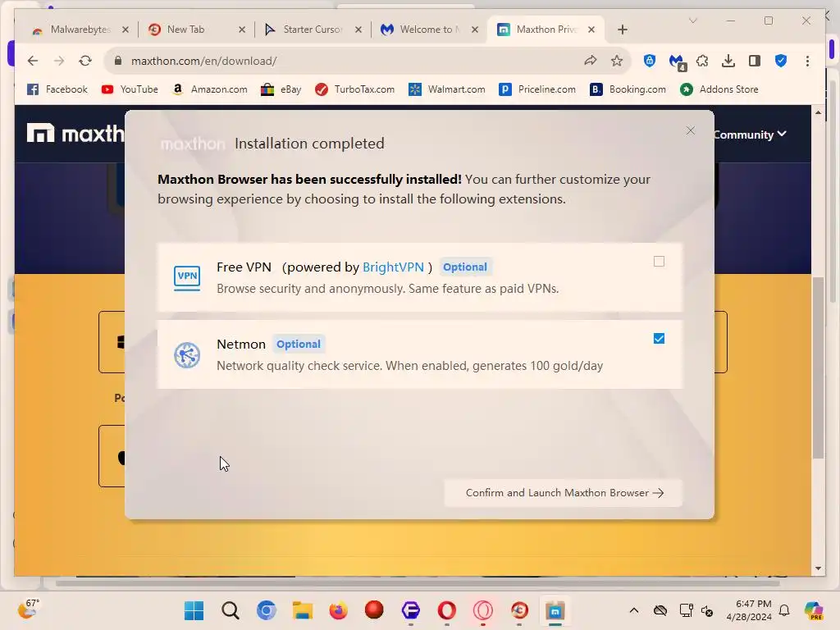Open a new tab with the plus button
Image resolution: width=840 pixels, height=630 pixels.
622,30
